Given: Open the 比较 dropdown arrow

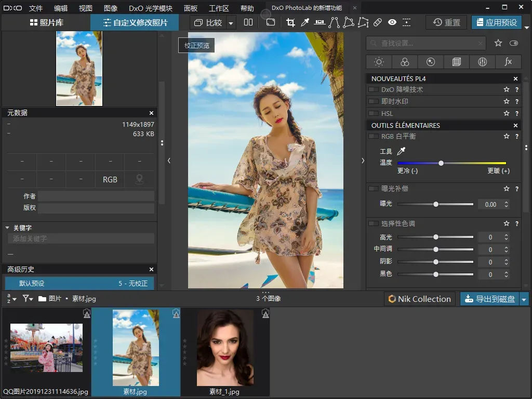Looking at the screenshot, I should coord(231,23).
